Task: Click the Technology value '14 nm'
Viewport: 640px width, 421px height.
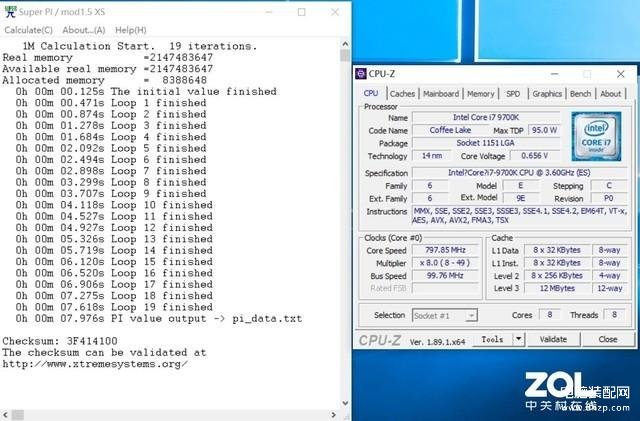Action: [x=432, y=156]
